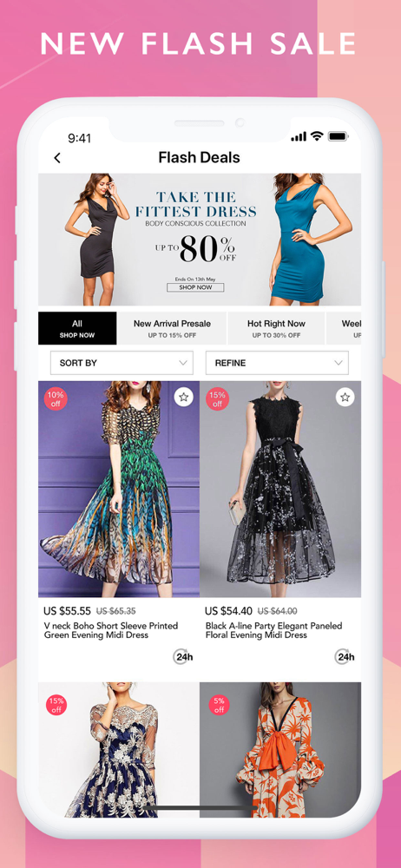
Task: Favorite the green boho dress with star icon
Action: click(184, 397)
